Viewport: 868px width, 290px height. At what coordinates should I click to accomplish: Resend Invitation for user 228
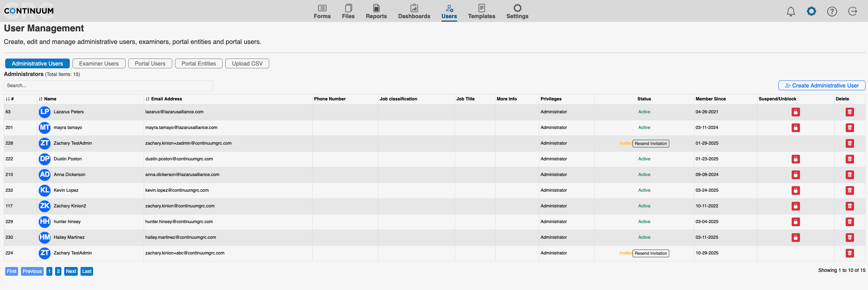(650, 144)
